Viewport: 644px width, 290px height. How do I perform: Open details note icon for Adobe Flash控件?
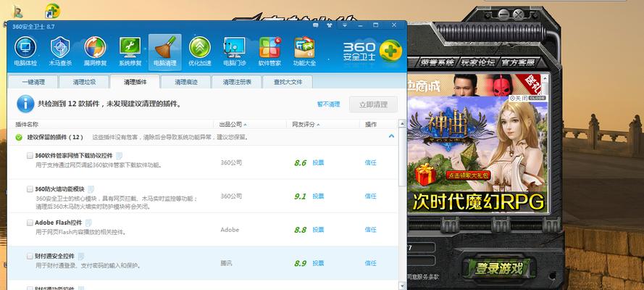click(88, 223)
